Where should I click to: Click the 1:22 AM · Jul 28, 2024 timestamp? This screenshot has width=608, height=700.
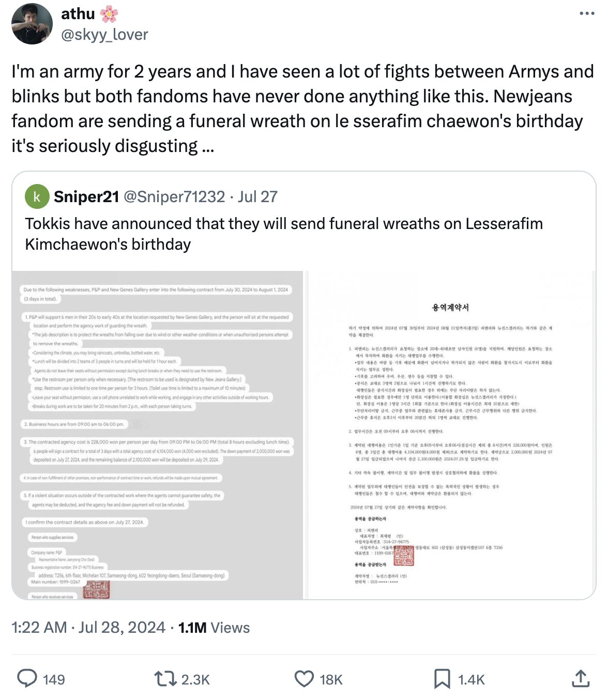pyautogui.click(x=88, y=627)
